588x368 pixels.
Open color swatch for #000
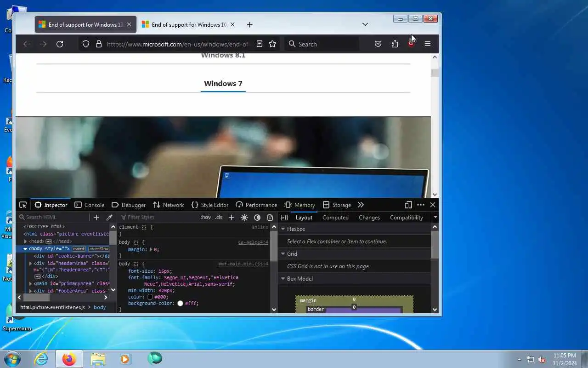click(150, 297)
